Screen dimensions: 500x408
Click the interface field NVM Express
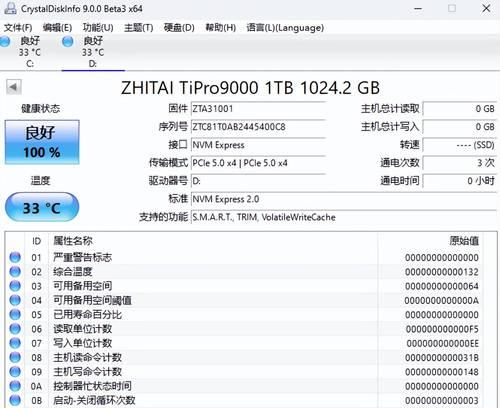click(x=258, y=145)
